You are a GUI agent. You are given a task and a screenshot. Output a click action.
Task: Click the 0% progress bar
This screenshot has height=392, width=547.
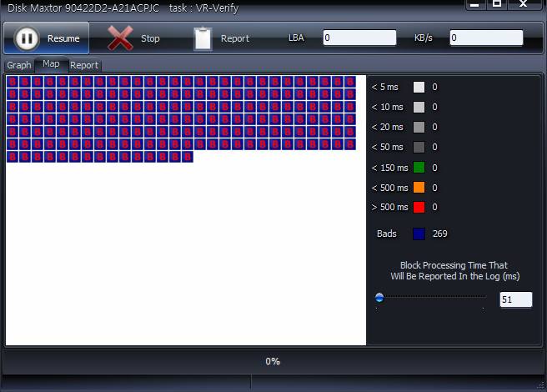273,361
